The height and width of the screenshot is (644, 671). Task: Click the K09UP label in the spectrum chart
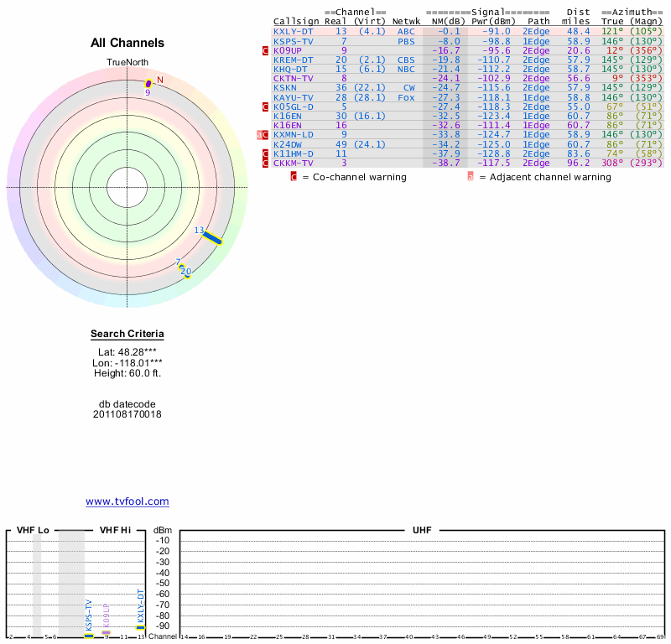tap(106, 616)
